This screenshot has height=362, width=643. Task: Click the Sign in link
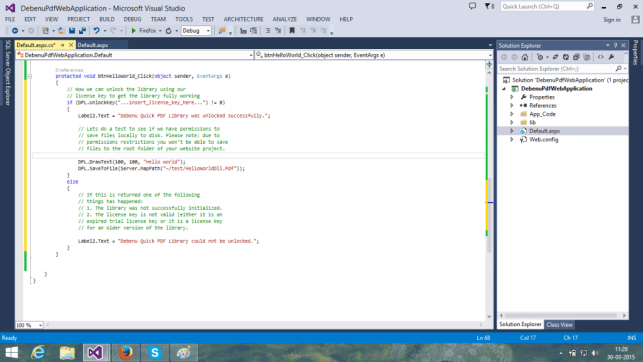point(611,20)
